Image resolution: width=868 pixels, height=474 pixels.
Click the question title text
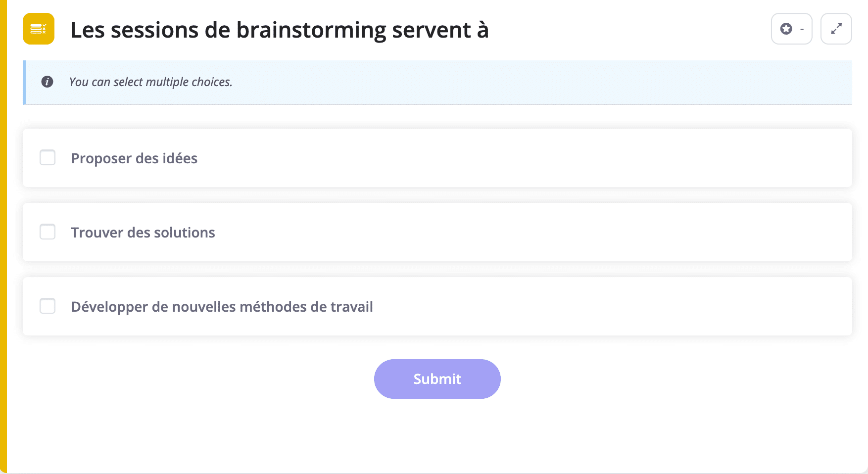pos(280,29)
